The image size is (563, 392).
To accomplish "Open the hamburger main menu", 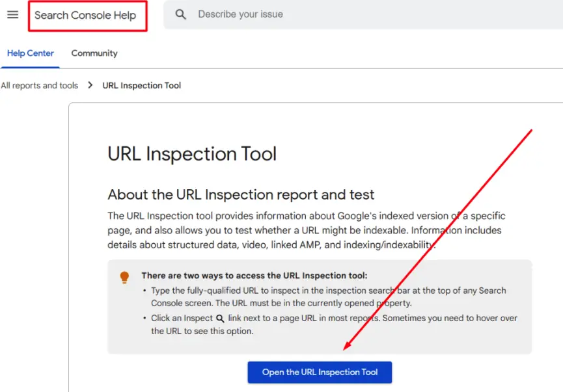I will [12, 15].
